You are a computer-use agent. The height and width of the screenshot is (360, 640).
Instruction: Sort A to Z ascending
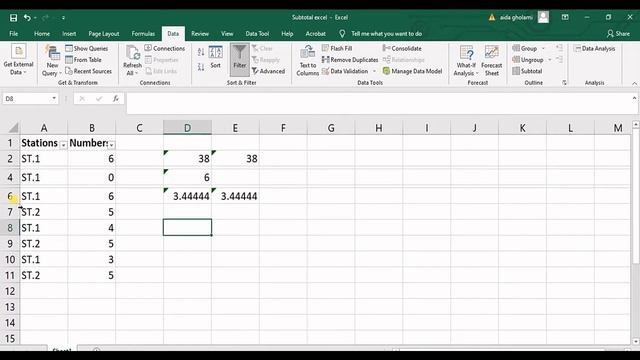pos(201,52)
